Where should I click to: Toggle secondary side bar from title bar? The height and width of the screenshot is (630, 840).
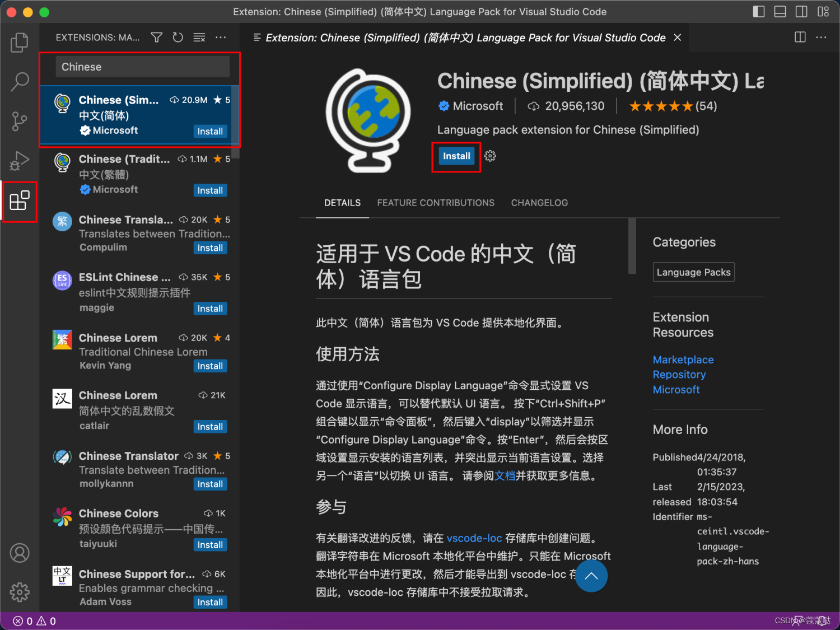click(801, 12)
